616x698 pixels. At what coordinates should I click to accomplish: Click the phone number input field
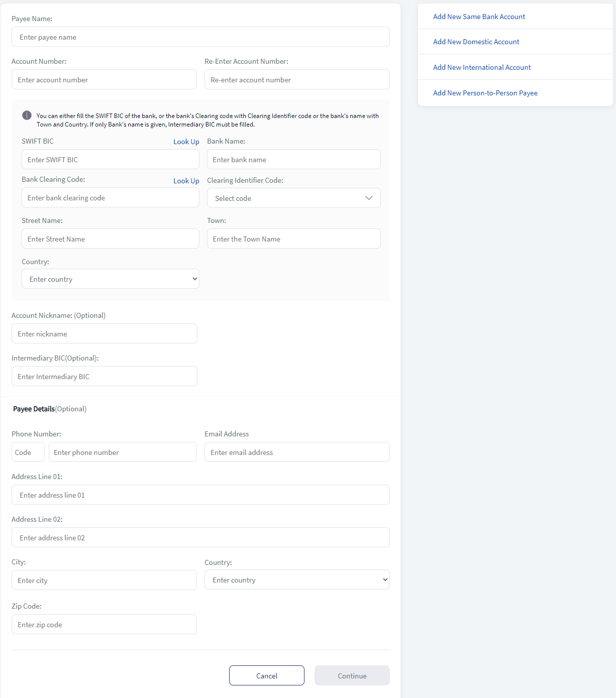[123, 452]
